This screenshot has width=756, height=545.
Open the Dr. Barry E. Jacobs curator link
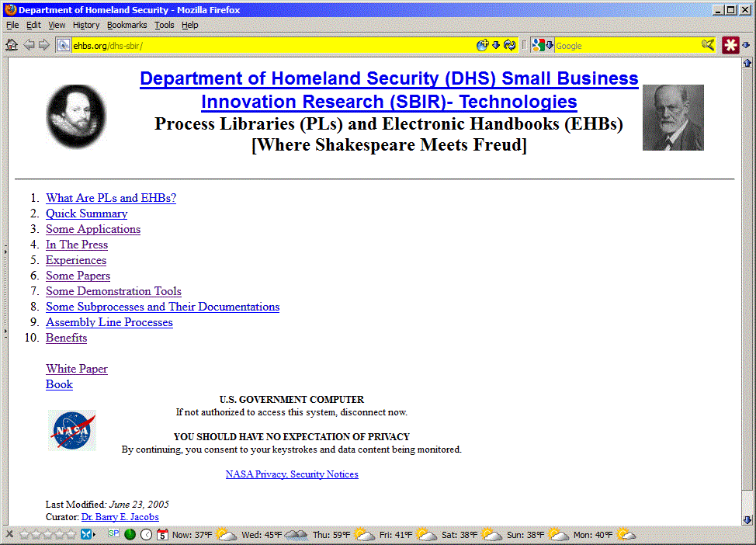[x=120, y=516]
